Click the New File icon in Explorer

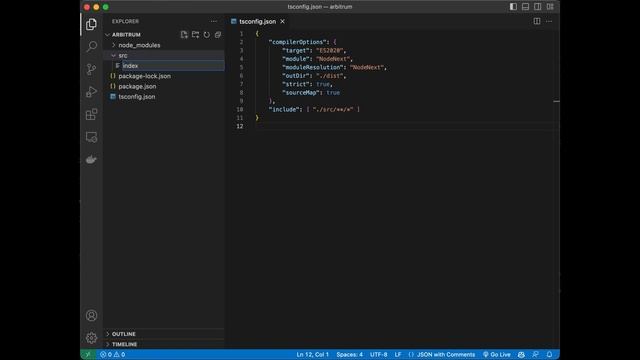coord(184,35)
